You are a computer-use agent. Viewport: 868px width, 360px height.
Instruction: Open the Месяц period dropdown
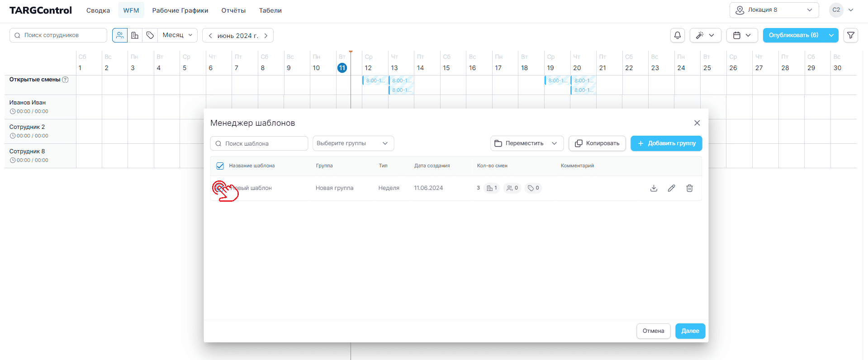[177, 35]
